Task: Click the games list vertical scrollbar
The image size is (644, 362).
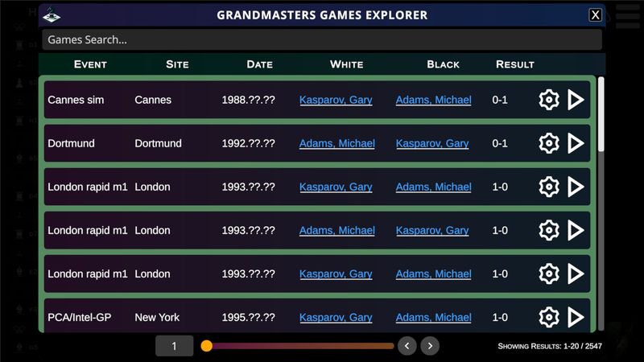Action: [601, 114]
